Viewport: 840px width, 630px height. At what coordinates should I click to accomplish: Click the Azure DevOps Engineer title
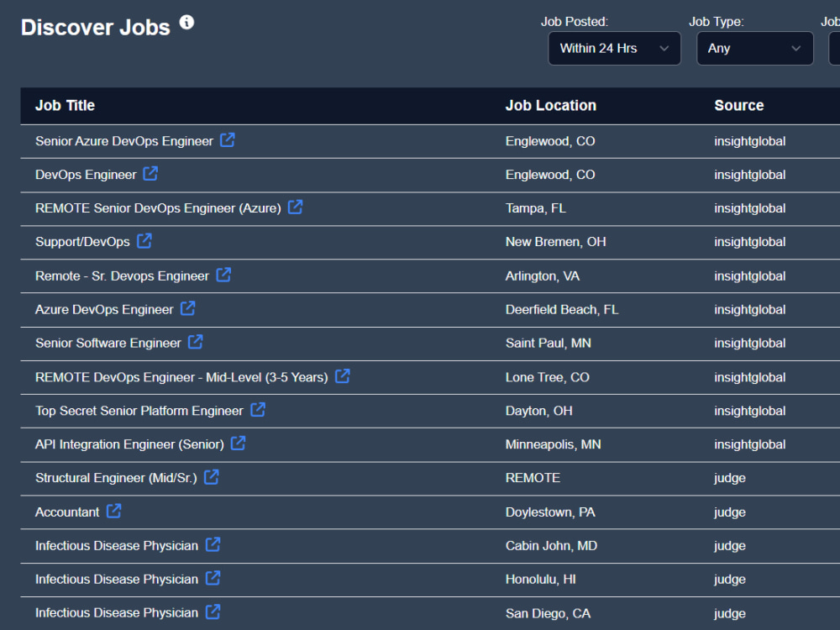(104, 310)
